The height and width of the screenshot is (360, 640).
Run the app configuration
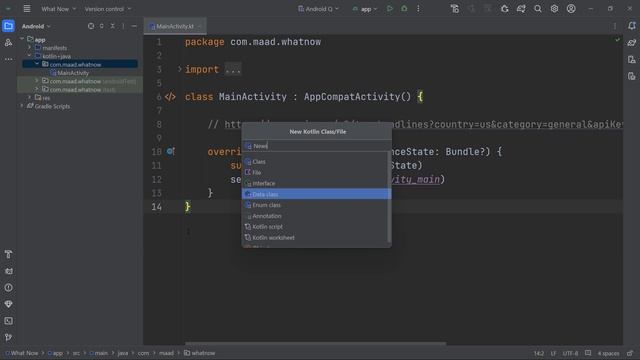click(390, 9)
